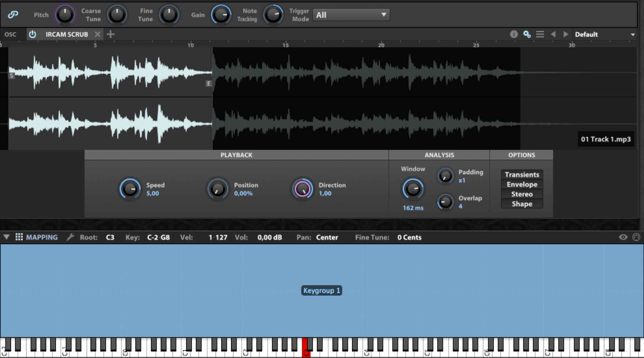Open the oscillator info icon
This screenshot has height=358, width=644.
513,34
